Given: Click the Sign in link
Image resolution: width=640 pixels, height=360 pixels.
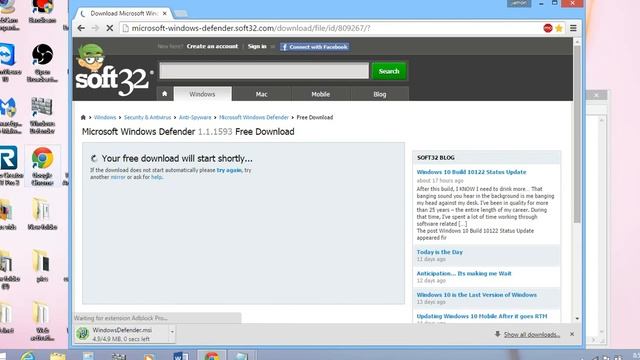Looking at the screenshot, I should [257, 46].
